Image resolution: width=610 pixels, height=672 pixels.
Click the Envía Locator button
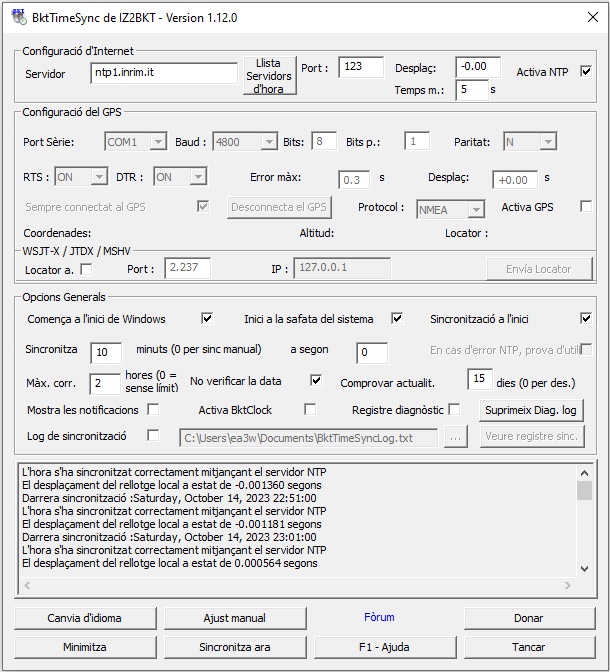pyautogui.click(x=539, y=269)
